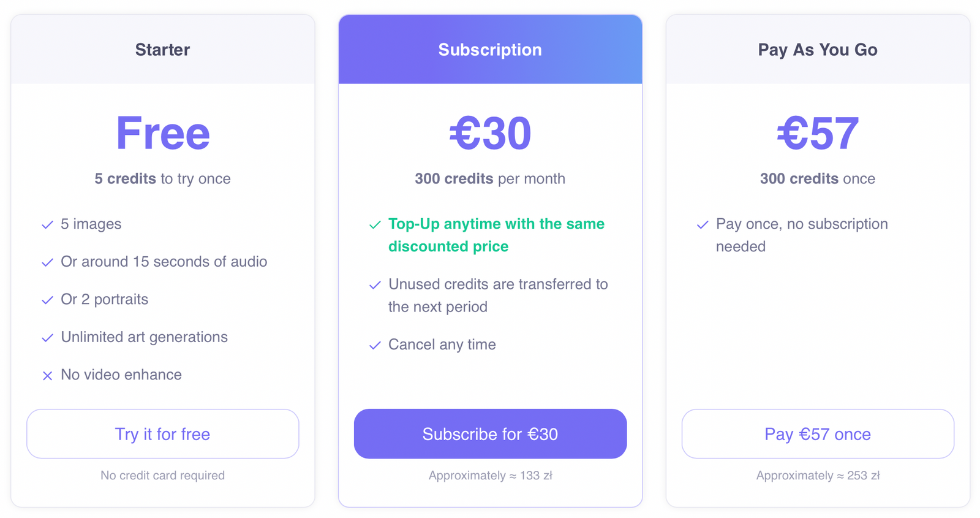Click checkmark beside Pay once, no subscription

click(703, 225)
